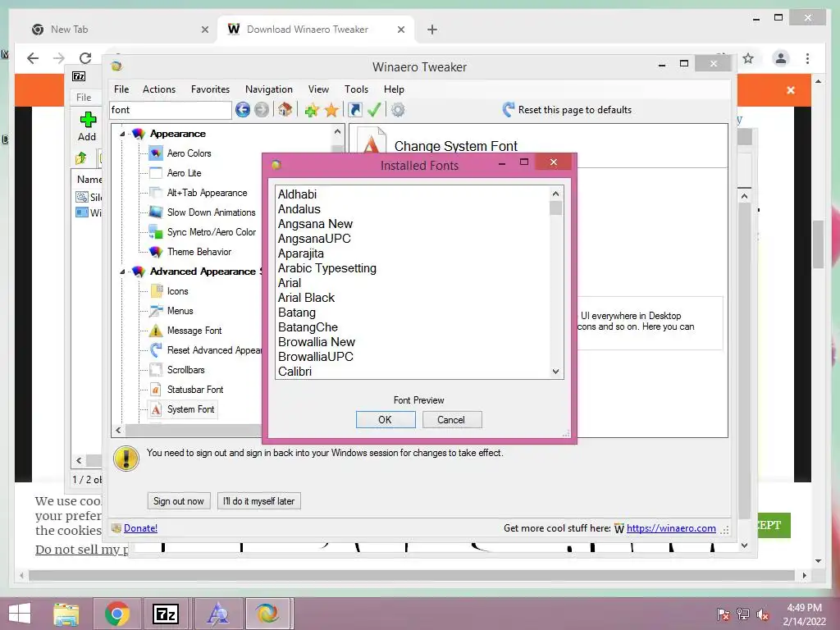Open the Donate! link
Image resolution: width=840 pixels, height=630 pixels.
[x=140, y=529]
